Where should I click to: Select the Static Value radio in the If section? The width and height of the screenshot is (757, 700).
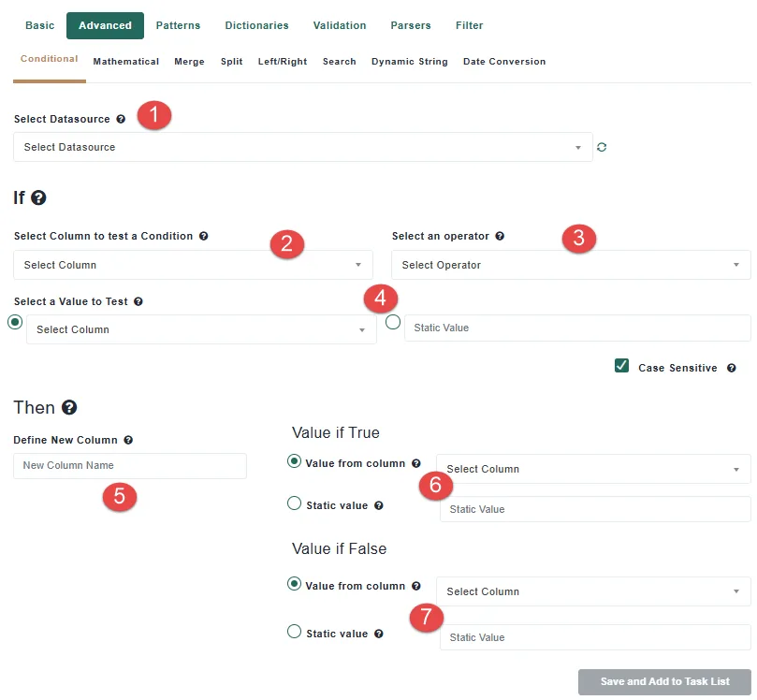click(393, 322)
